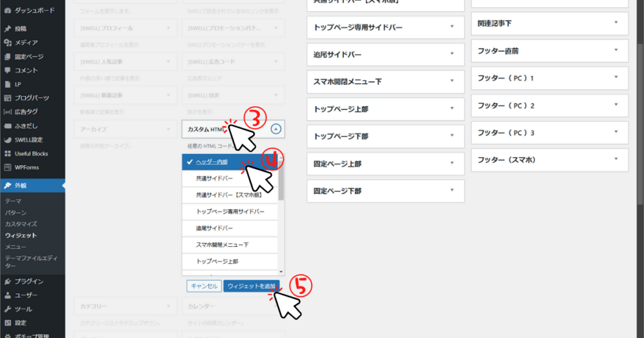Click the ブログパーツ icon
Viewport: 644px width, 338px height.
coord(8,98)
